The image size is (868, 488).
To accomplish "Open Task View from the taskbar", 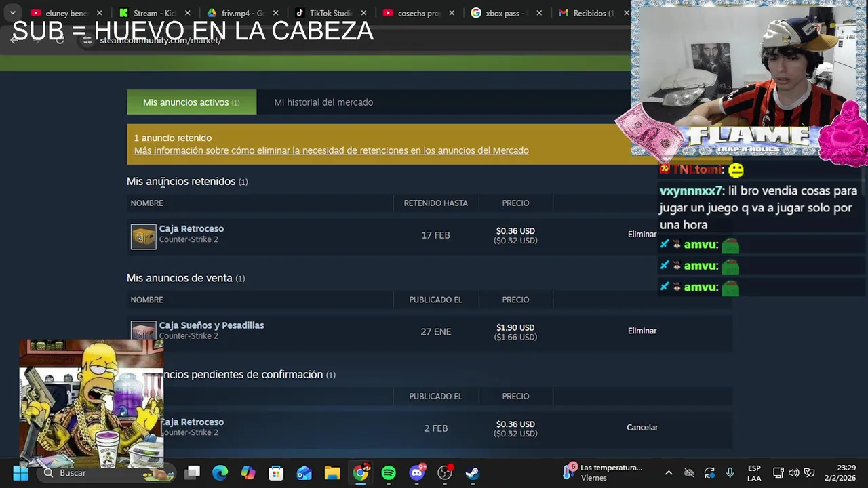I will (193, 473).
